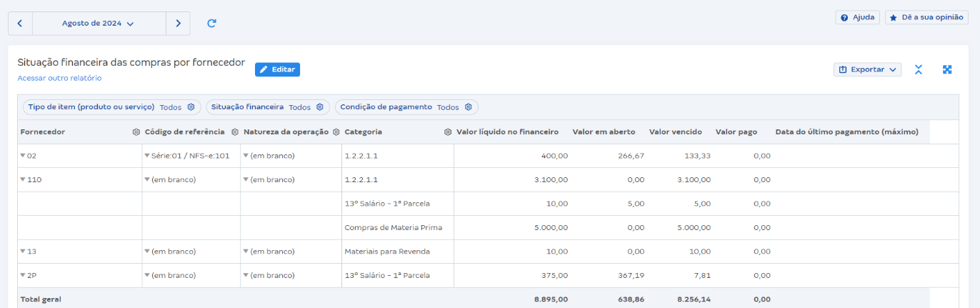Open Categoria column settings gear
Viewport: 980px width, 308px height.
448,132
